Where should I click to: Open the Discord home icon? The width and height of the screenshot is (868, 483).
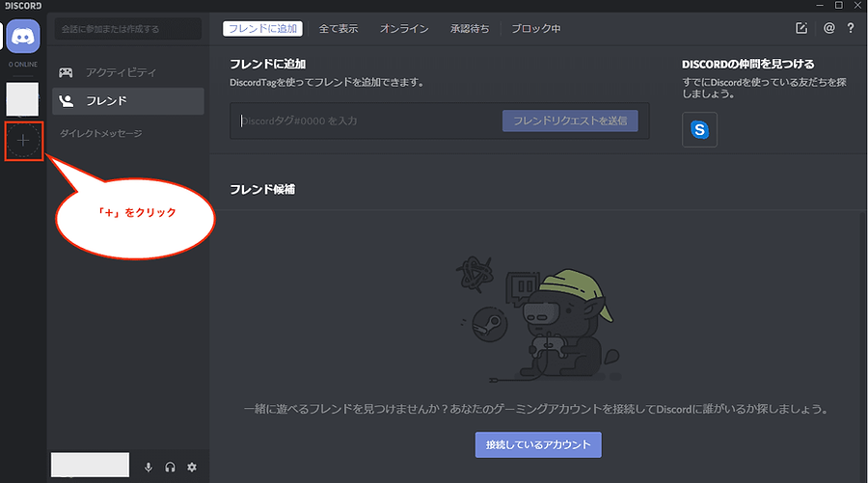pos(23,37)
